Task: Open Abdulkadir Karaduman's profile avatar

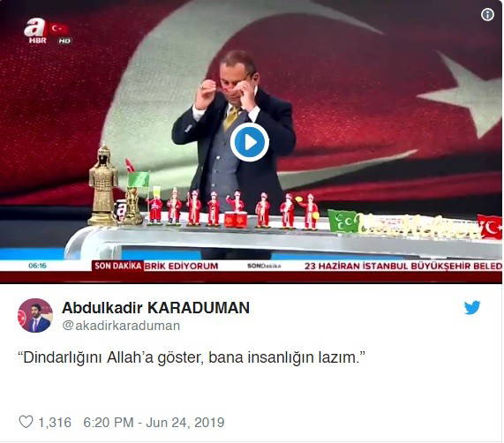Action: [35, 315]
